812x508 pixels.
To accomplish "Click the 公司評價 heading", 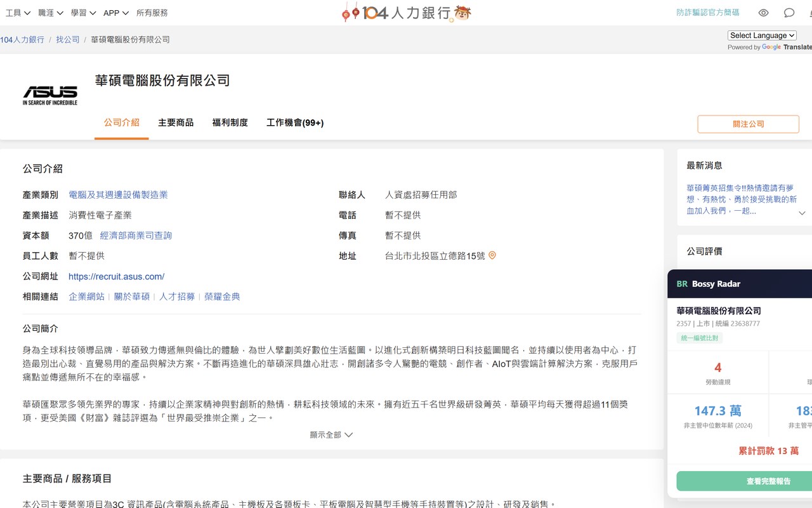I will click(704, 251).
